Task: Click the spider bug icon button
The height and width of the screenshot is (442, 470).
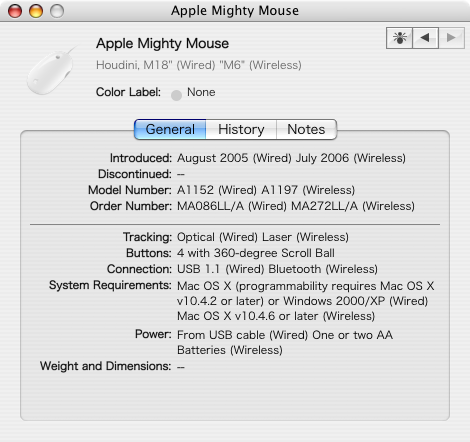Action: pyautogui.click(x=399, y=38)
